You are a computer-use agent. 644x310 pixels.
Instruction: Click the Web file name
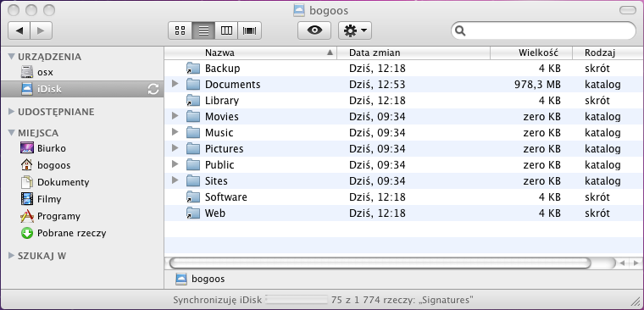(x=214, y=213)
